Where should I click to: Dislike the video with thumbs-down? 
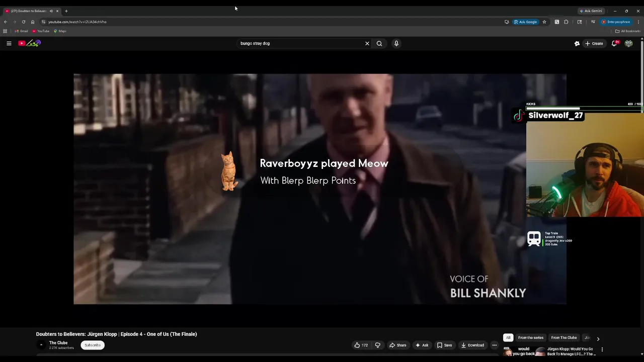click(x=378, y=345)
